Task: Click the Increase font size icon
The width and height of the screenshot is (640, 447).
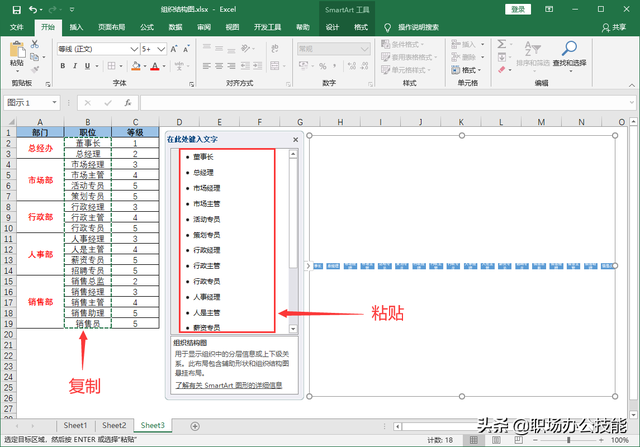Action: coord(174,49)
